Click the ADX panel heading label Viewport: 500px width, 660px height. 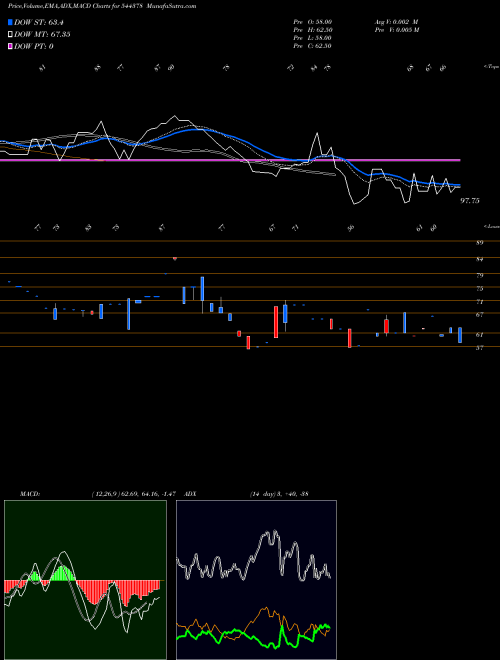[x=191, y=494]
